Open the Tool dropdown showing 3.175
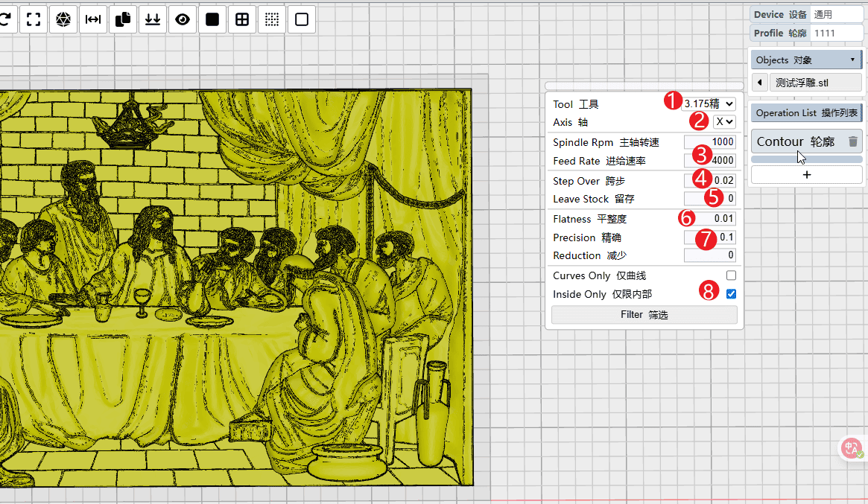The image size is (868, 504). point(709,104)
